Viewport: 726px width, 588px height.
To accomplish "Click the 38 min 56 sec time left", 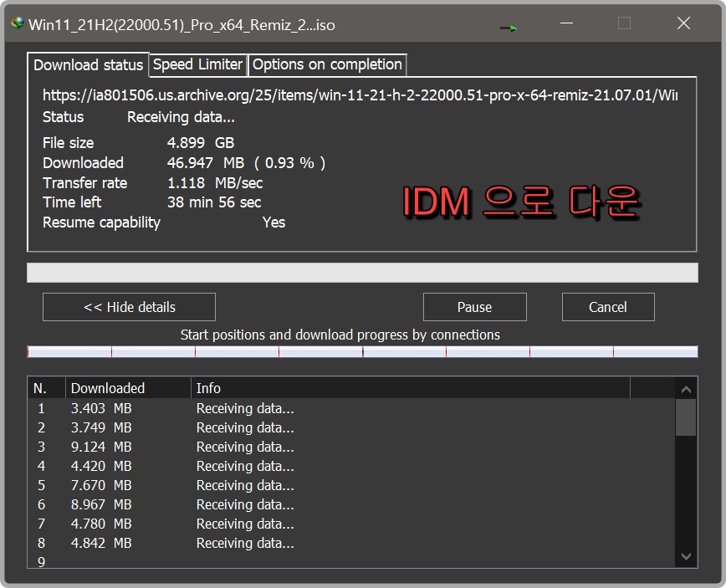I will point(214,202).
